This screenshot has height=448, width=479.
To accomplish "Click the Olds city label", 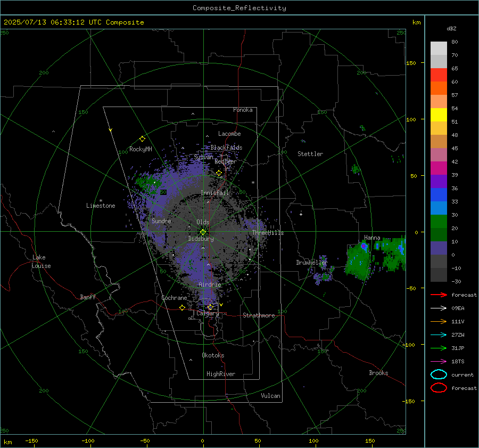I will (x=203, y=222).
